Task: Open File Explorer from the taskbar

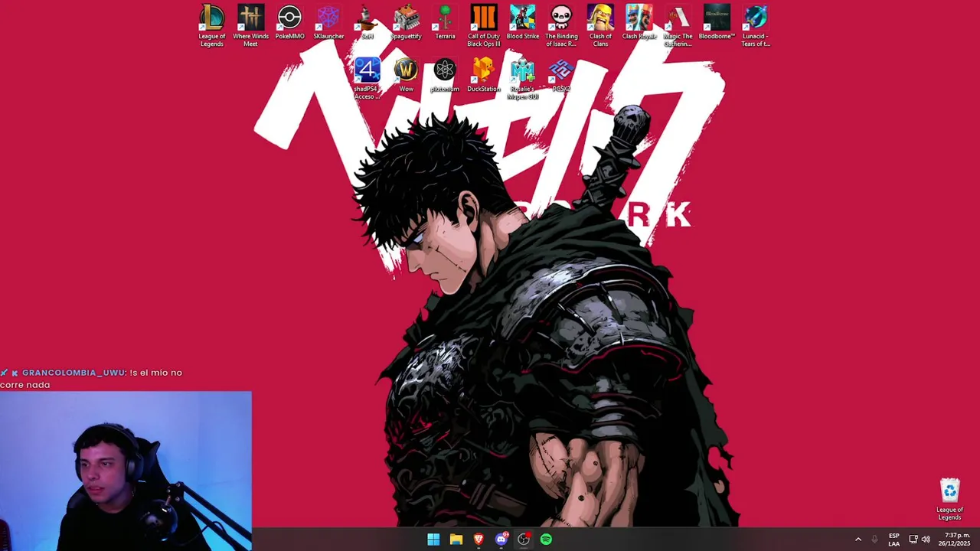Action: pyautogui.click(x=456, y=540)
